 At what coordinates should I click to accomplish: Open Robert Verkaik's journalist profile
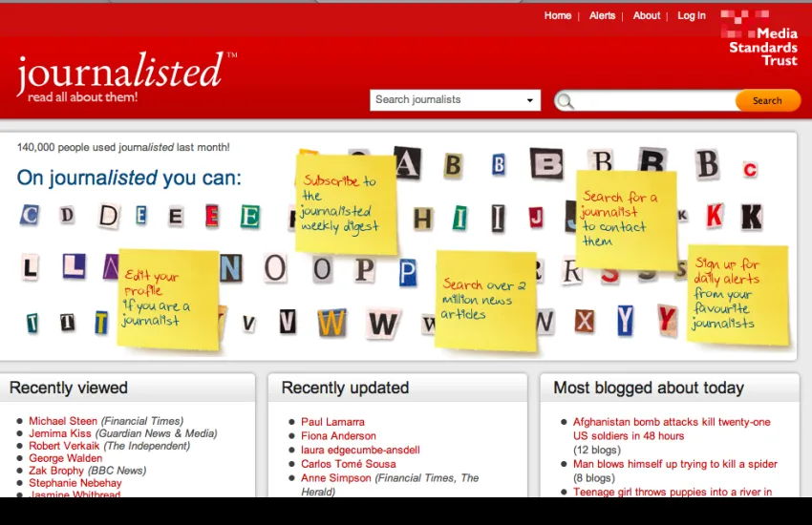pos(64,446)
